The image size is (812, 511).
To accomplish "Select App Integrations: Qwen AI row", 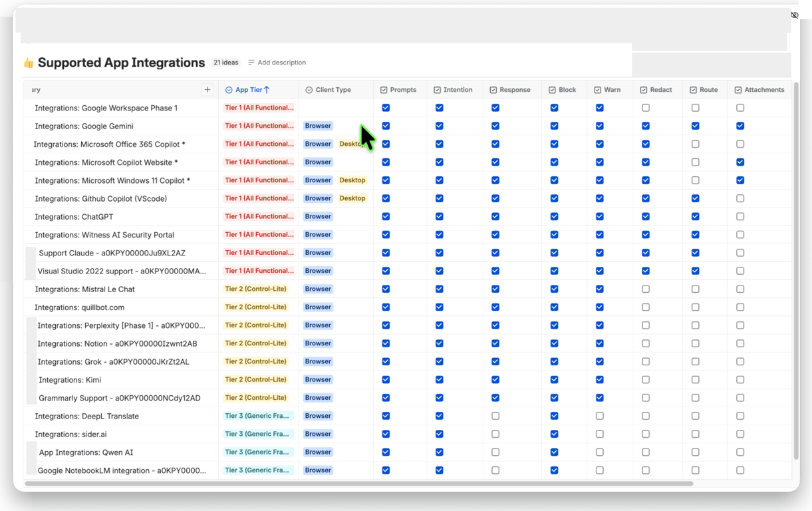I will tap(86, 452).
